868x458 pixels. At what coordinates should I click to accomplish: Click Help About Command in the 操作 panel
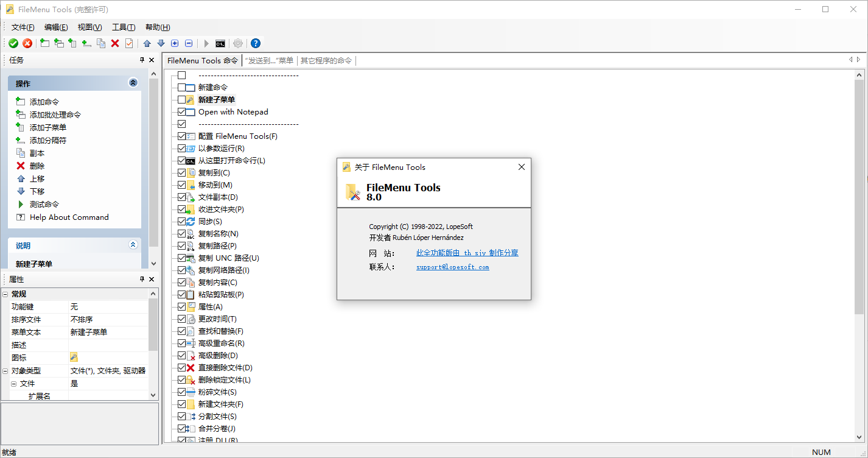pyautogui.click(x=69, y=217)
